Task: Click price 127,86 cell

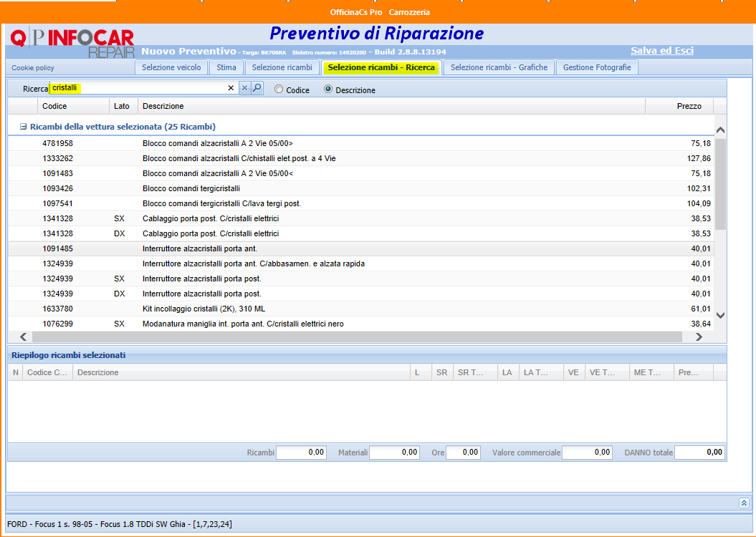Action: click(x=699, y=158)
